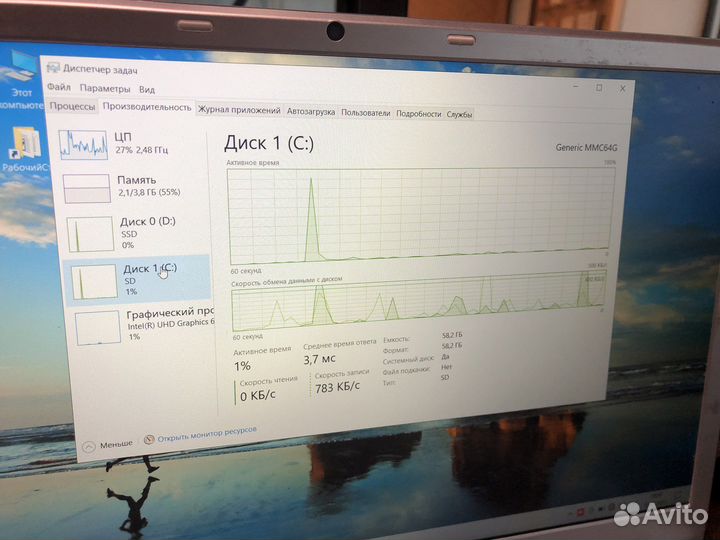Switch to the Процессы tab

(72, 106)
